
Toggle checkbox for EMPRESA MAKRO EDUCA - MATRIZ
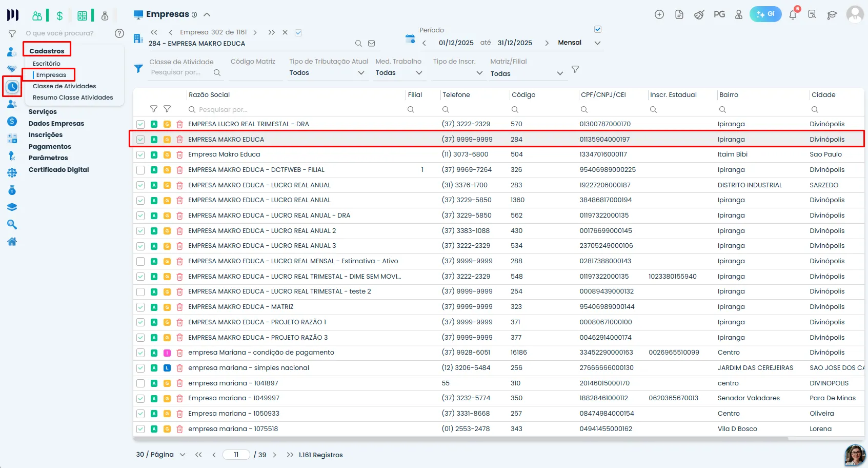pos(140,307)
